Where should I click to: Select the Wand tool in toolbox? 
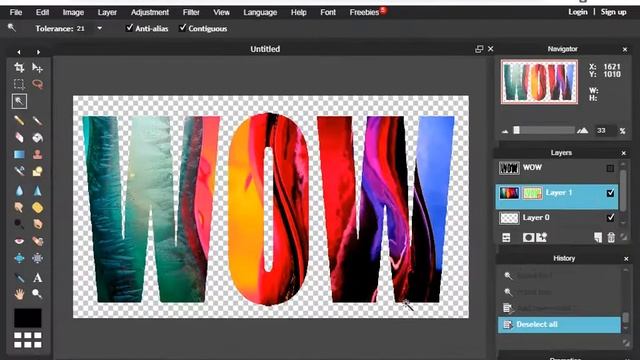(19, 101)
